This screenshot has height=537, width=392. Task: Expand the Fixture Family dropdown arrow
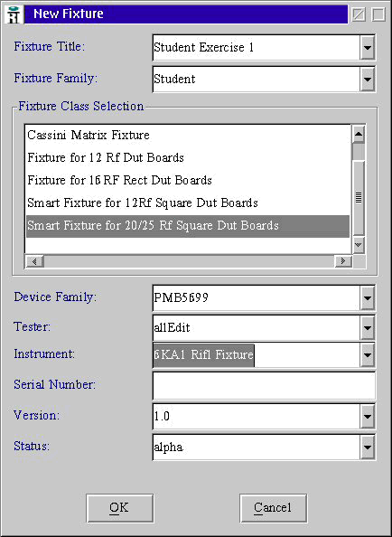tap(367, 80)
